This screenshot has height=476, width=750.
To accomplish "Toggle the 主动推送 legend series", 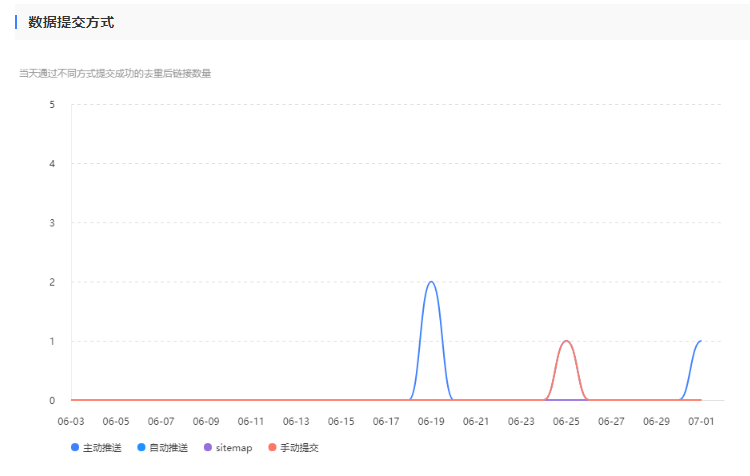I will [102, 448].
